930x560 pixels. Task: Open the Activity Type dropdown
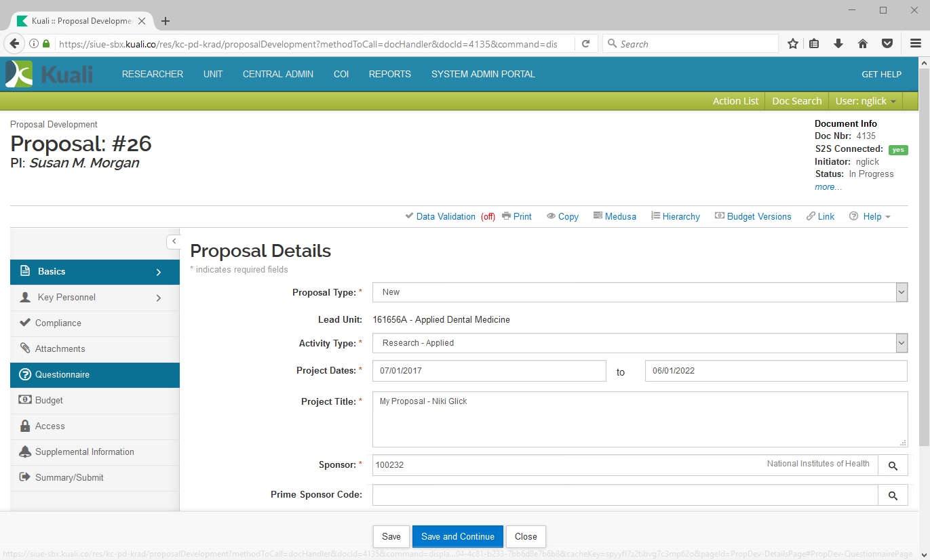point(639,343)
